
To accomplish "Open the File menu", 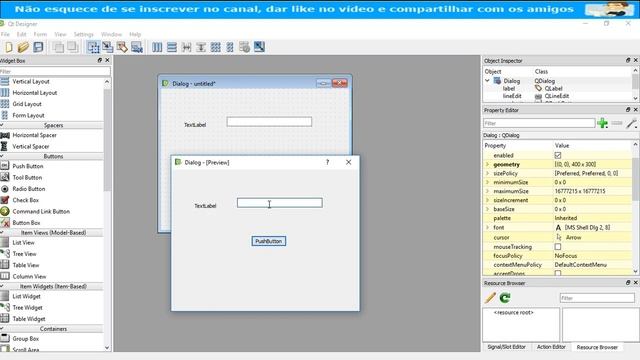I will [x=5, y=34].
